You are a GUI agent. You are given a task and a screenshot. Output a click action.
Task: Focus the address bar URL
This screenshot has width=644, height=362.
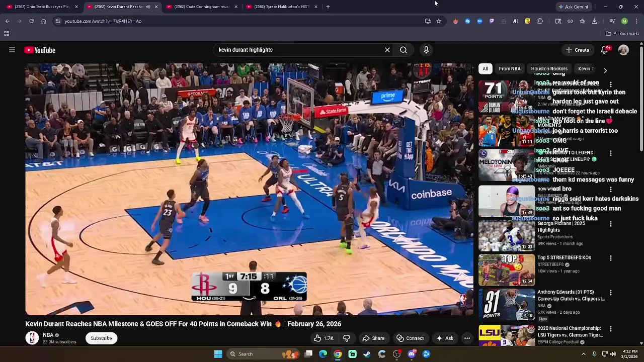tap(103, 21)
